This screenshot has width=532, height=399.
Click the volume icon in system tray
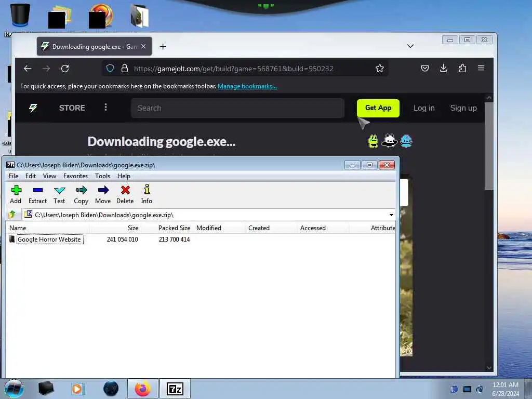(480, 389)
